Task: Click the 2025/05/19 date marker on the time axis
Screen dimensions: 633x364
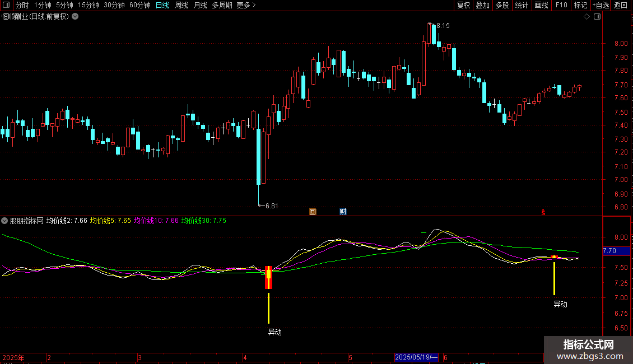Action: pyautogui.click(x=416, y=357)
